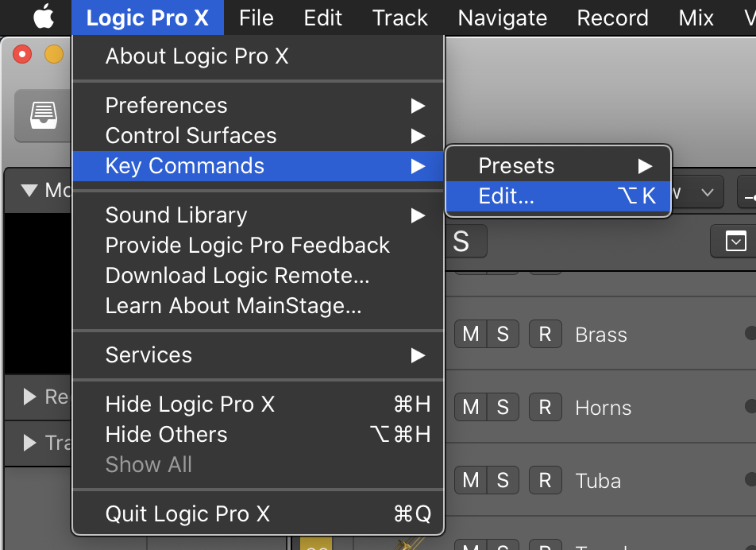Record-enable the Tuba track

(546, 480)
